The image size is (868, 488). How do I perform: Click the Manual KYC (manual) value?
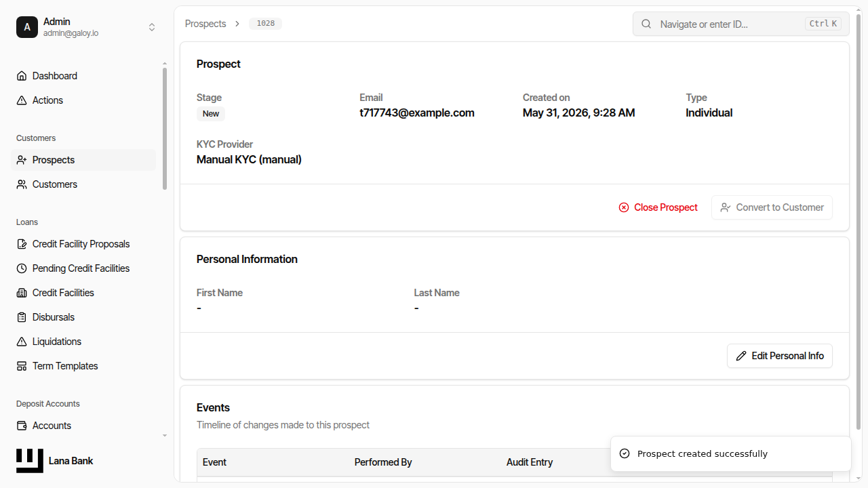[249, 160]
